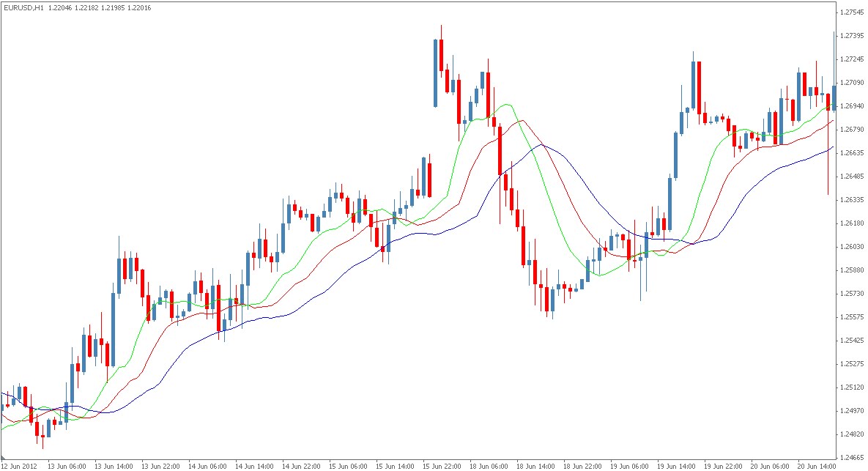The image size is (868, 471).
Task: Click the 1.27090 price axis label
Action: (852, 83)
